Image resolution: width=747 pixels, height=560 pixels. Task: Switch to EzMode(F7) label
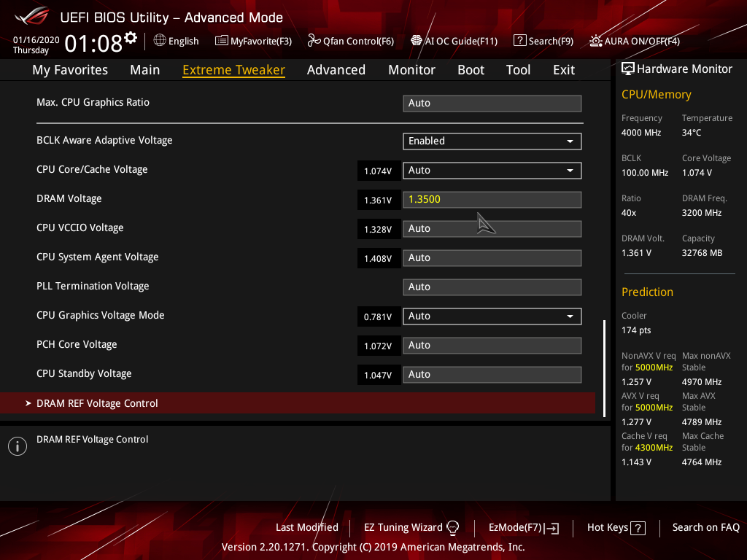click(515, 527)
